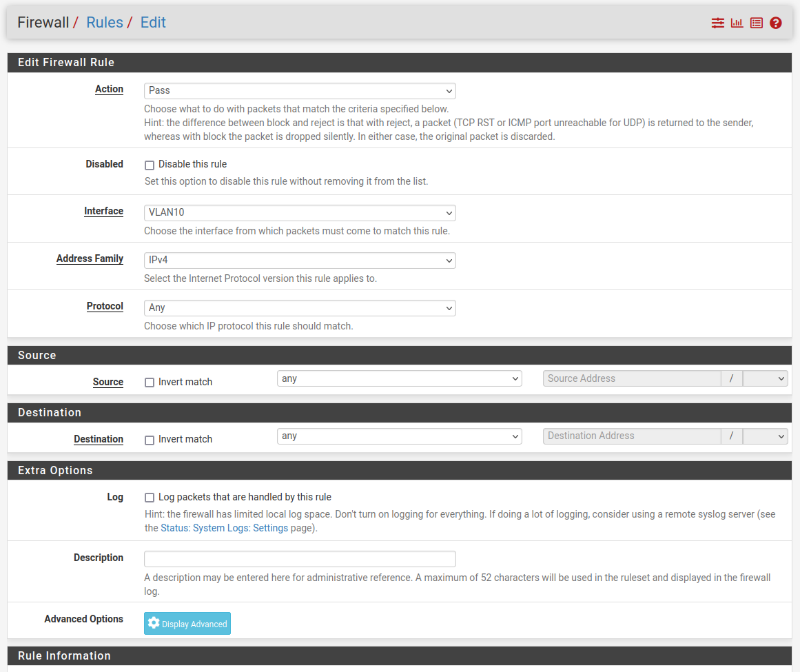The width and height of the screenshot is (800, 672).
Task: Click the underlined Interface label
Action: 103,211
